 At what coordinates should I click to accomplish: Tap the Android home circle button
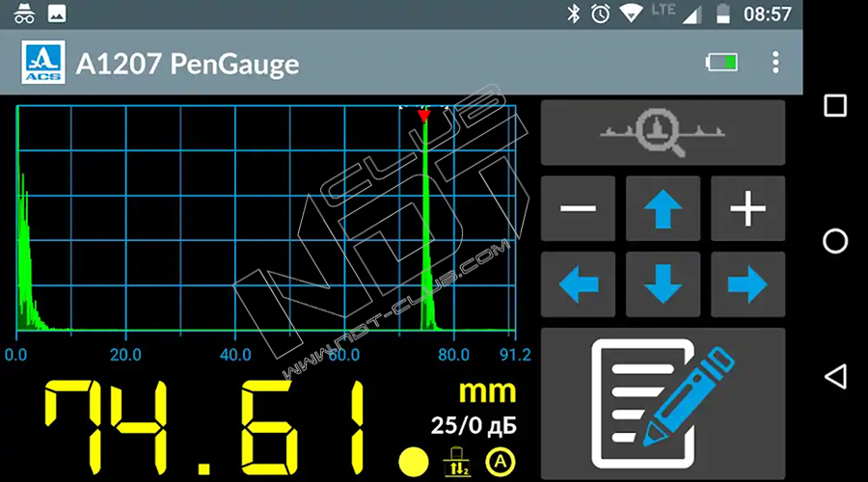point(835,241)
